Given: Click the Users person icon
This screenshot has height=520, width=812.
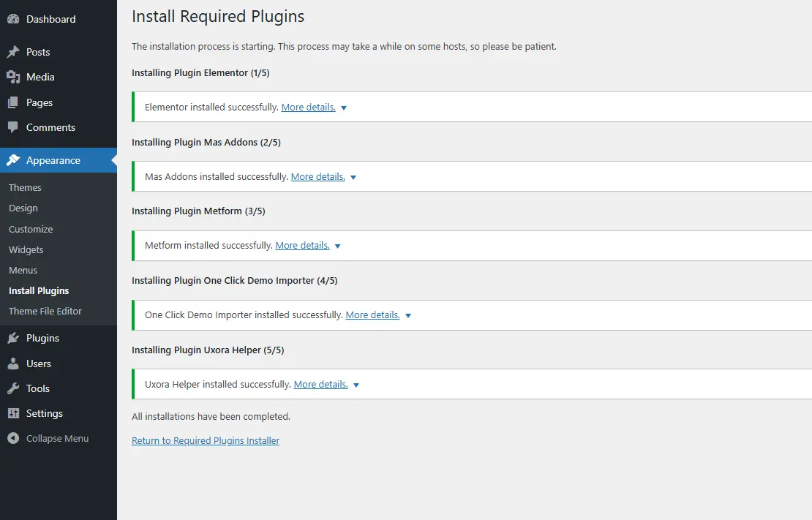Looking at the screenshot, I should click(13, 363).
